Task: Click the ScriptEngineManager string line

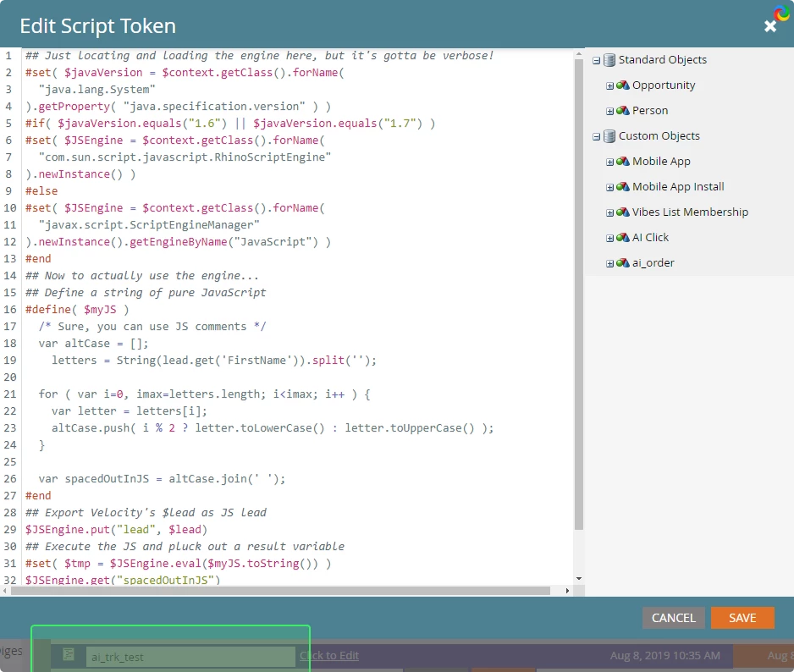Action: tap(149, 225)
